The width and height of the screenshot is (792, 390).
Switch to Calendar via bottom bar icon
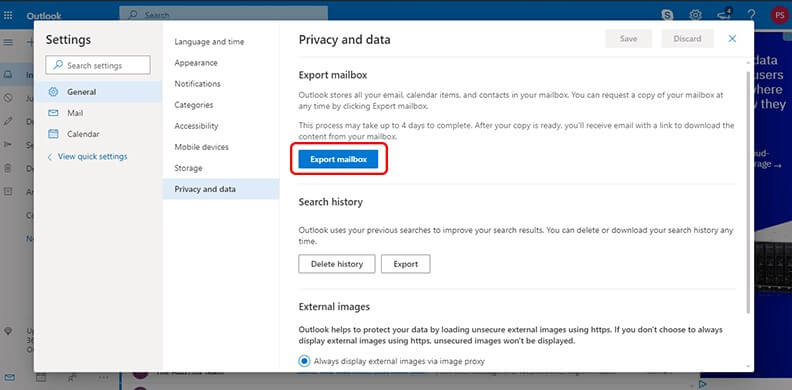tap(41, 377)
